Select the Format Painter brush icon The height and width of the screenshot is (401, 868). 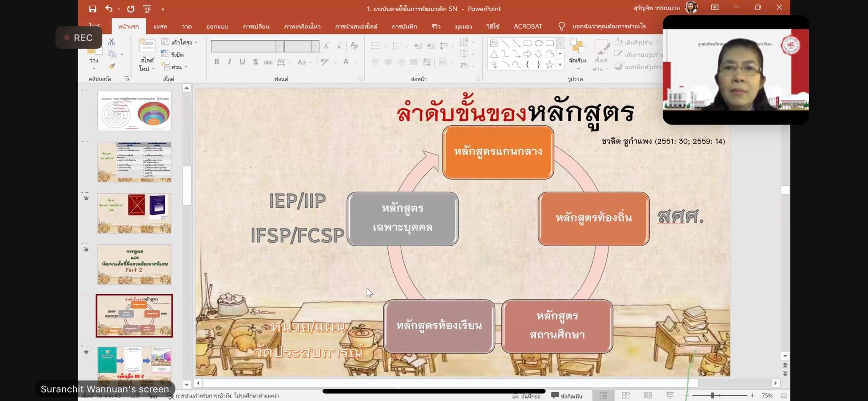112,66
